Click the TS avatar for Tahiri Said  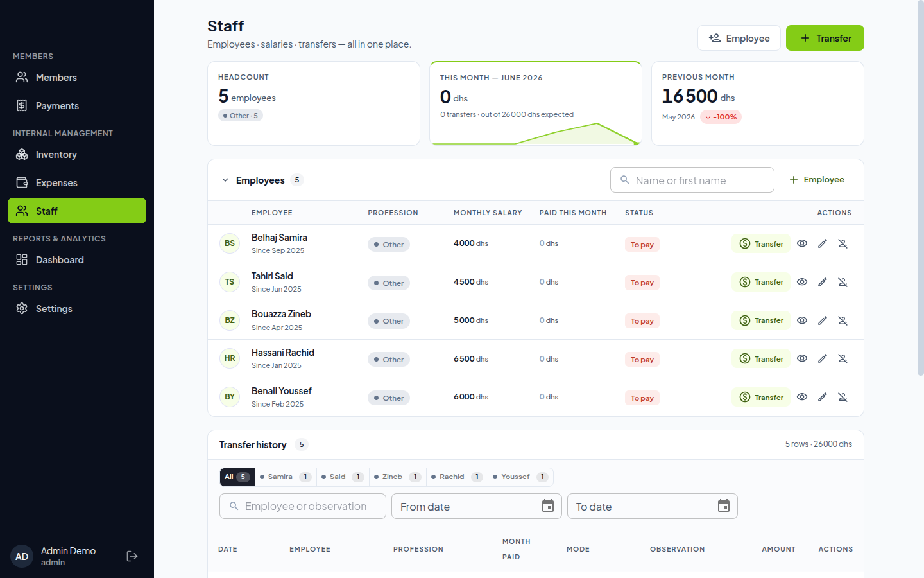pos(230,282)
